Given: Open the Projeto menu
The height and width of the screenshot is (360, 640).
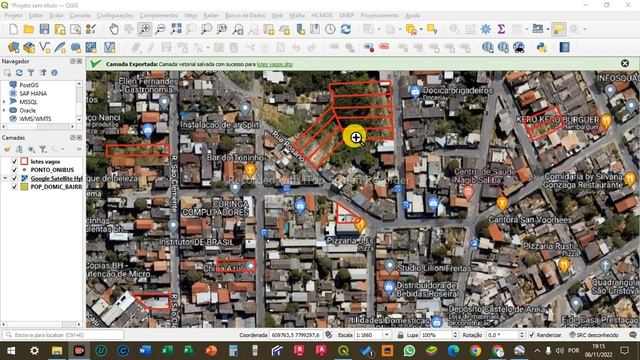Looking at the screenshot, I should (x=13, y=16).
